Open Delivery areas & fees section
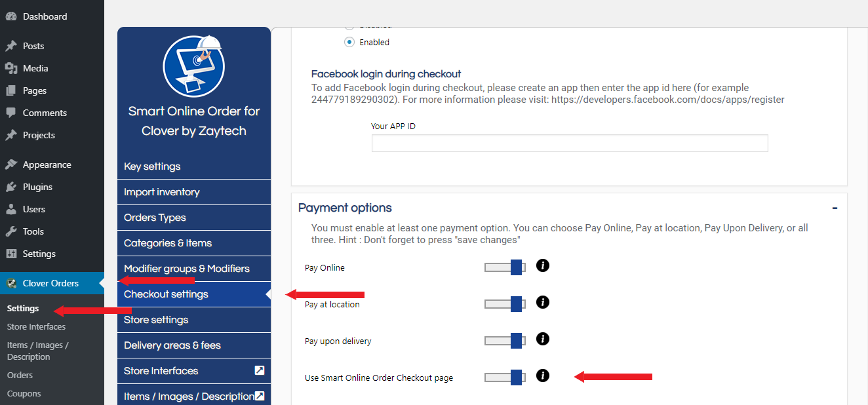This screenshot has height=405, width=868. (x=194, y=345)
